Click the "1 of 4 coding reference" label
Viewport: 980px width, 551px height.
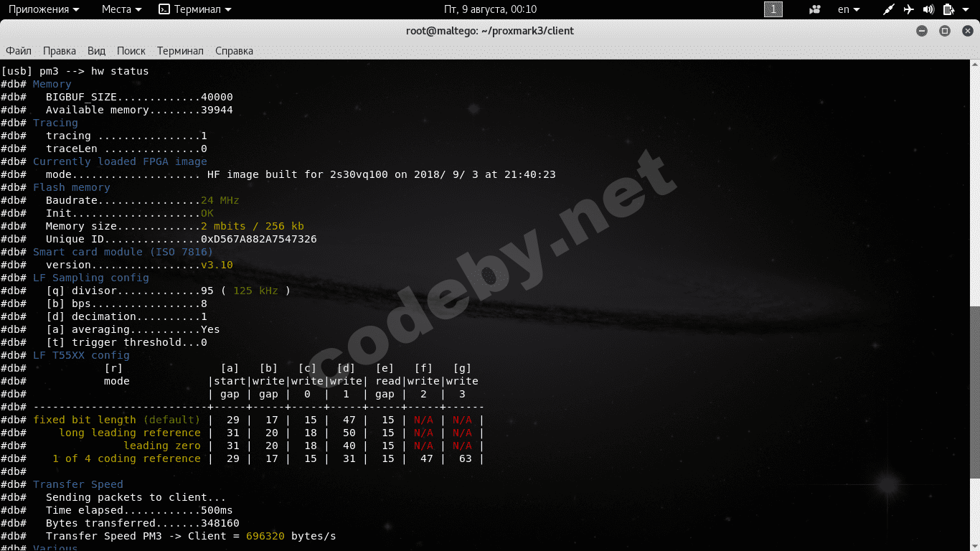[x=126, y=458]
